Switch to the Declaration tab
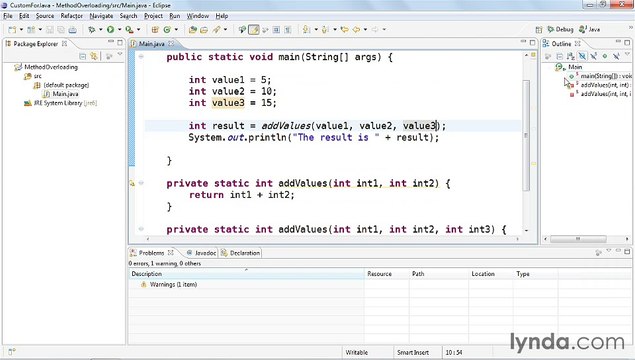 tap(241, 253)
